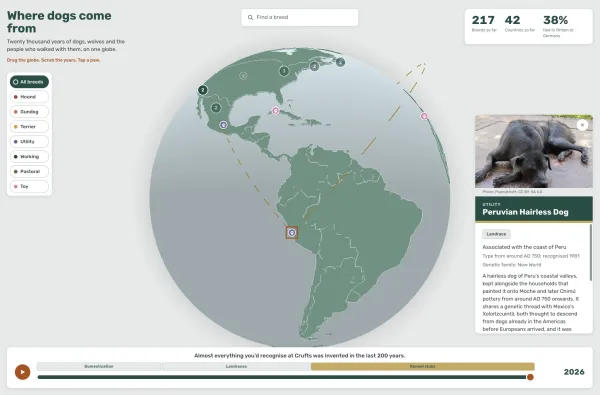Toggle the Working group filter
This screenshot has width=600, height=395.
pyautogui.click(x=29, y=157)
